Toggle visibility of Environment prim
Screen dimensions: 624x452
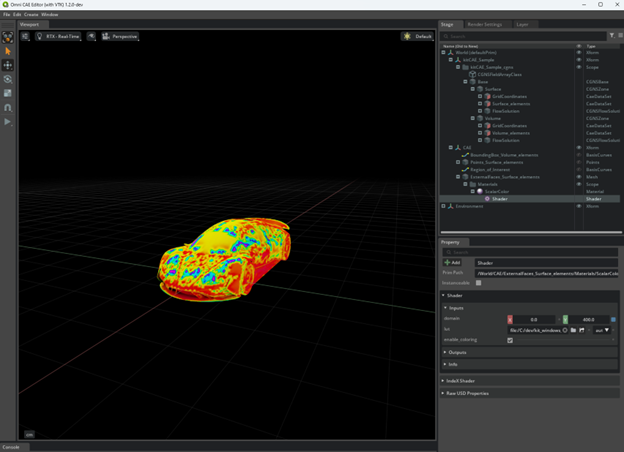(579, 206)
